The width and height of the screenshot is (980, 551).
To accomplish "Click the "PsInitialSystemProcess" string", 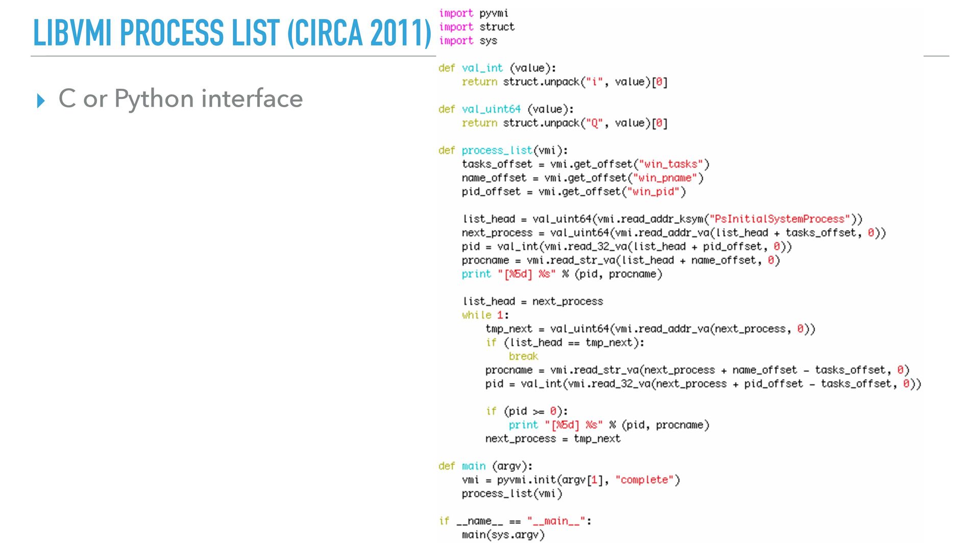I will click(x=779, y=219).
